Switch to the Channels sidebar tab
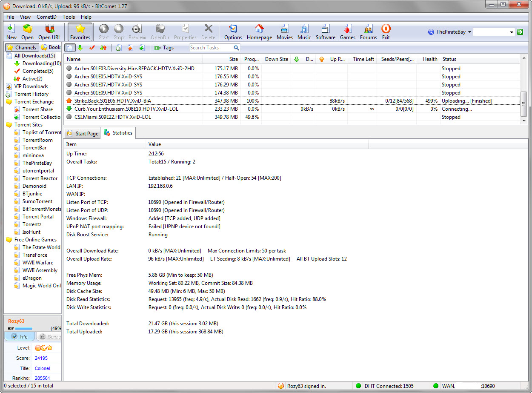 pos(22,48)
